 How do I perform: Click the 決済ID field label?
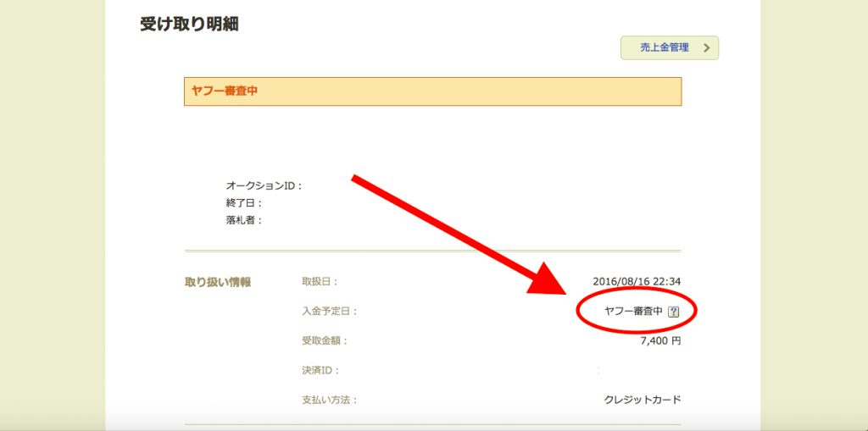click(x=320, y=370)
